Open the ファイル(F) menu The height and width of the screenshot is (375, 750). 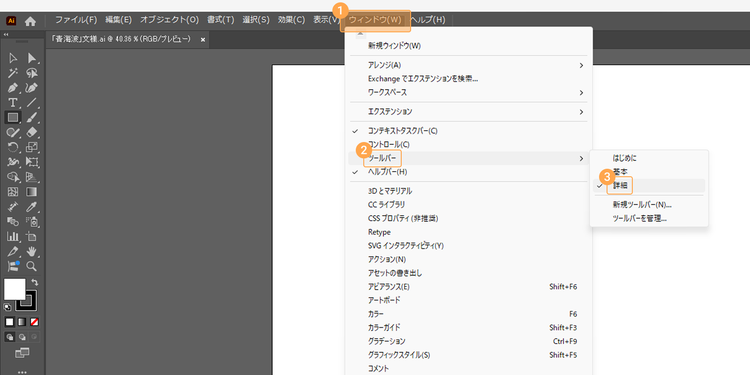76,20
